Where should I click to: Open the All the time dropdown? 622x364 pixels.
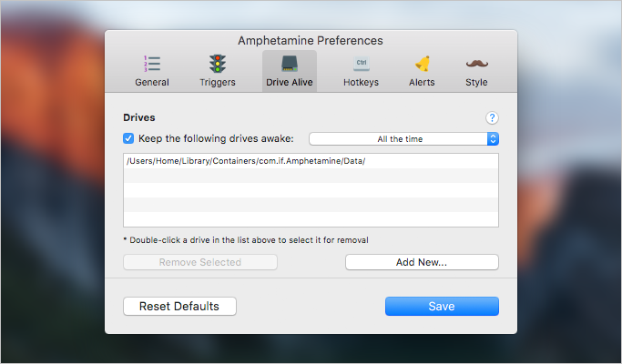[x=403, y=139]
